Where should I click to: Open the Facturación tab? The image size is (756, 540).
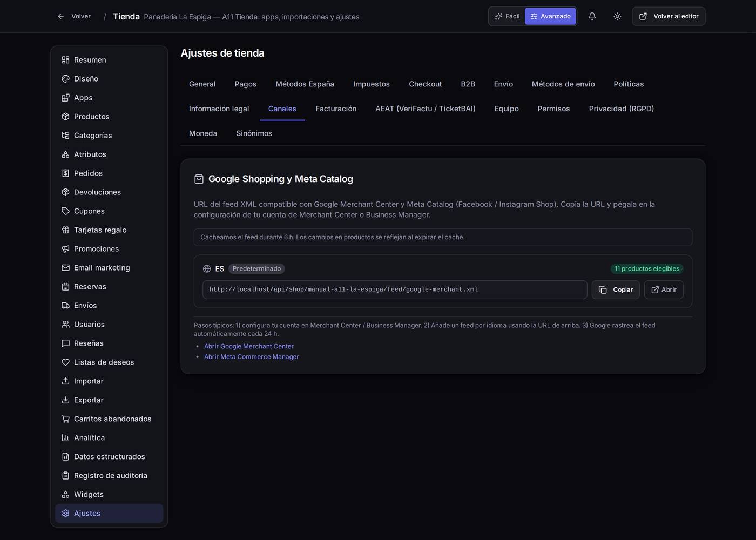(336, 109)
